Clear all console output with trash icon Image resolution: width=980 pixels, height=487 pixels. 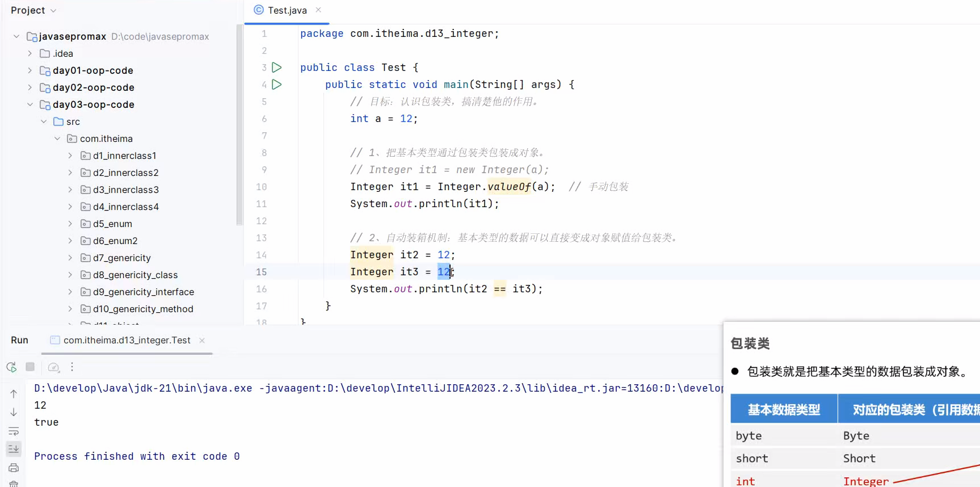pos(14,484)
